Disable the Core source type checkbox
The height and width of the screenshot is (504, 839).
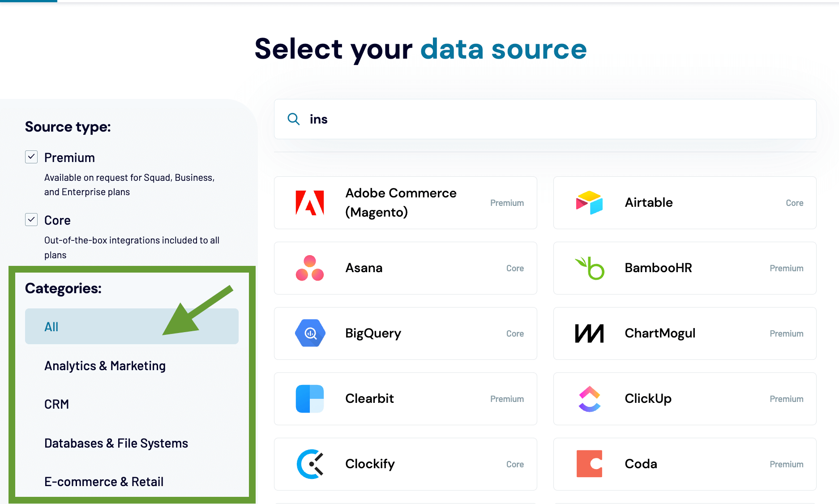pos(31,220)
